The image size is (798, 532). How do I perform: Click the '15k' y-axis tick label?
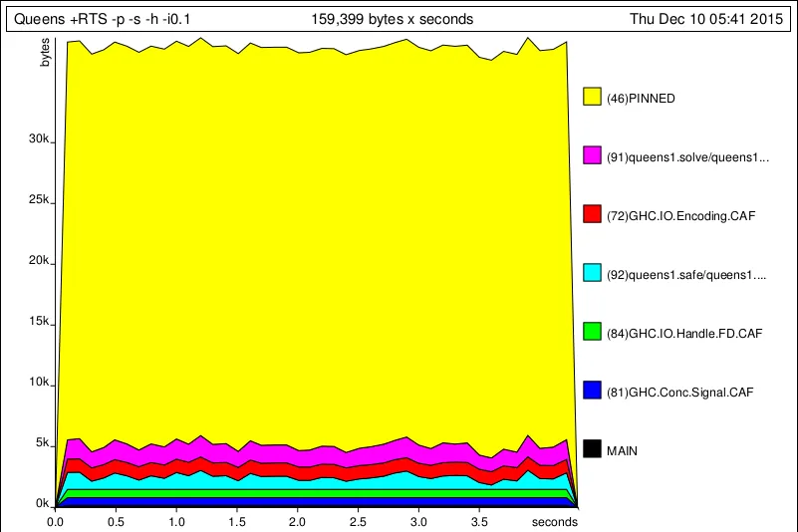[39, 321]
